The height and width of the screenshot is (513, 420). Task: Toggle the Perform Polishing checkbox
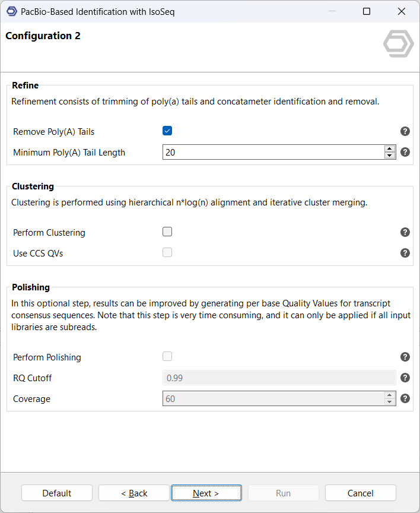(167, 357)
